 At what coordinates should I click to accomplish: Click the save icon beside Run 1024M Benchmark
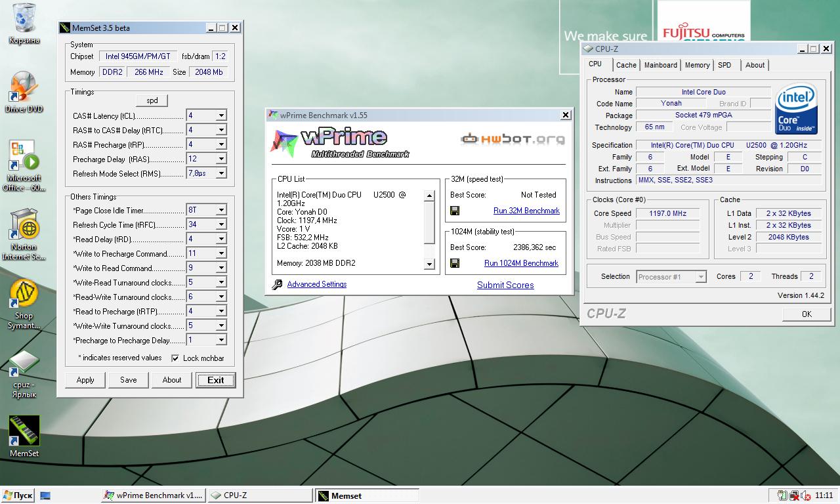(455, 263)
